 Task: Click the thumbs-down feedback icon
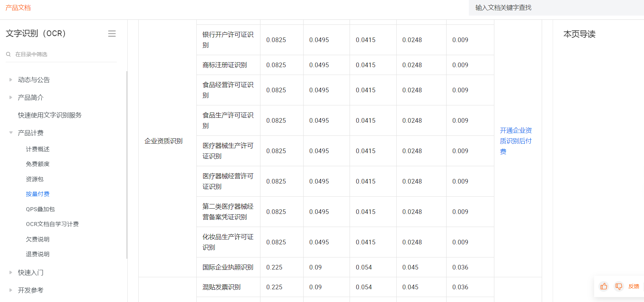pyautogui.click(x=619, y=286)
